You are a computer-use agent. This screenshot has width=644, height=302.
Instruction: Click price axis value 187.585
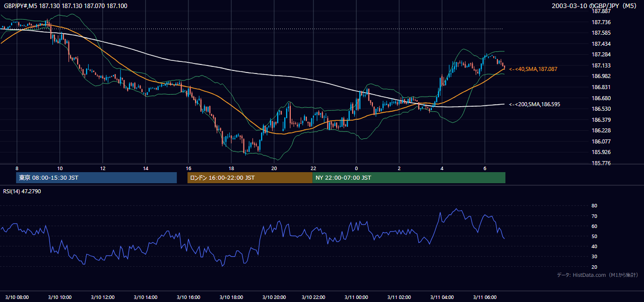(x=601, y=33)
